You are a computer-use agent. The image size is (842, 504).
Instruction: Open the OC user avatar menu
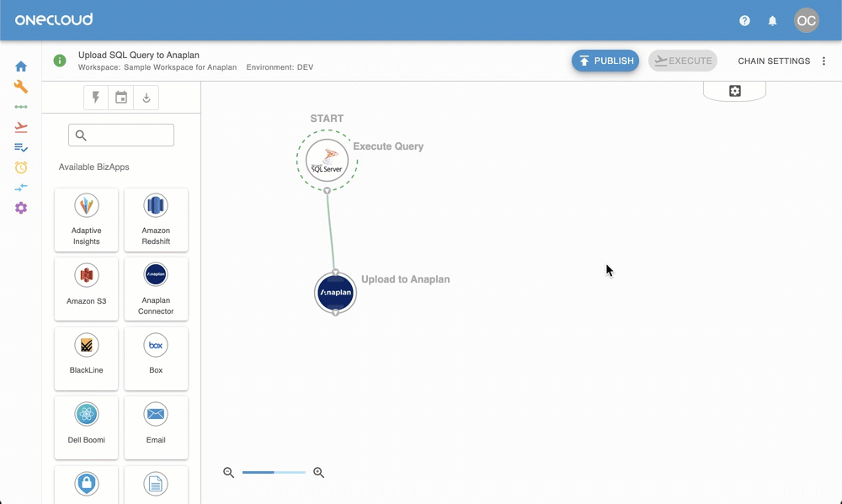pyautogui.click(x=806, y=21)
